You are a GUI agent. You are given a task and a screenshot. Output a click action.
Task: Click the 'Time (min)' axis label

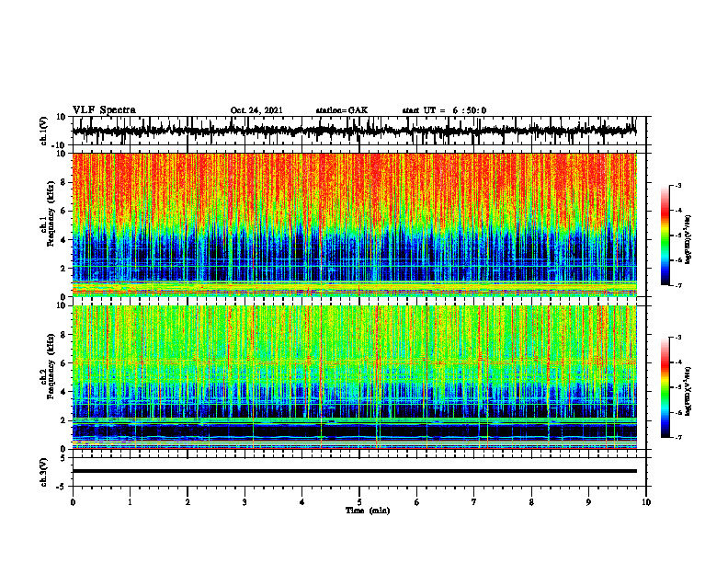pyautogui.click(x=368, y=511)
